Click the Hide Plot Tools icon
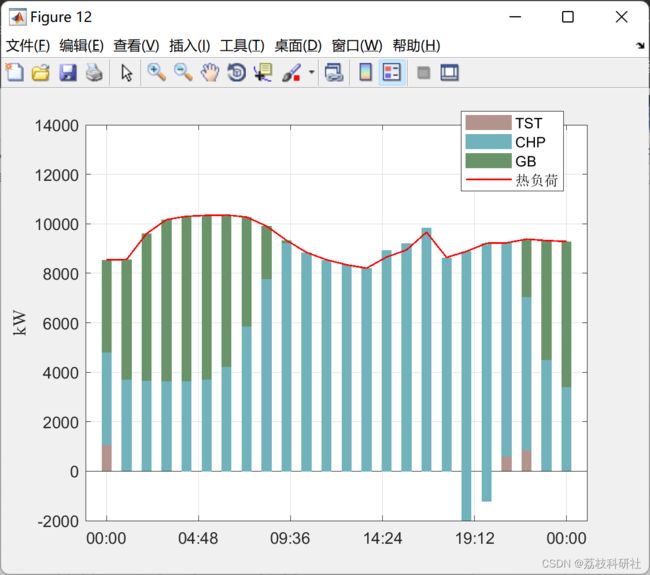 [423, 73]
